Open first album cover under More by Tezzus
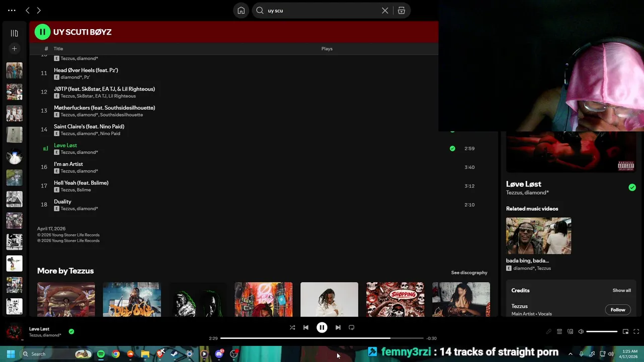The height and width of the screenshot is (362, 644). click(x=66, y=300)
